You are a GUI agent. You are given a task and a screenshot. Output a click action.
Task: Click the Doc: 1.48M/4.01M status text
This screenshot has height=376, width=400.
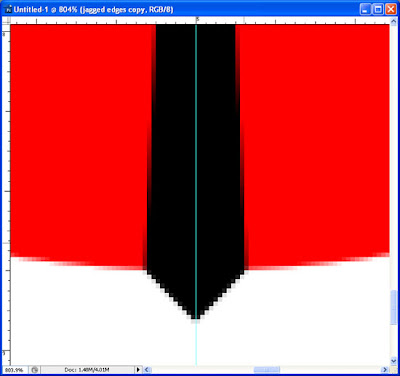pos(87,370)
